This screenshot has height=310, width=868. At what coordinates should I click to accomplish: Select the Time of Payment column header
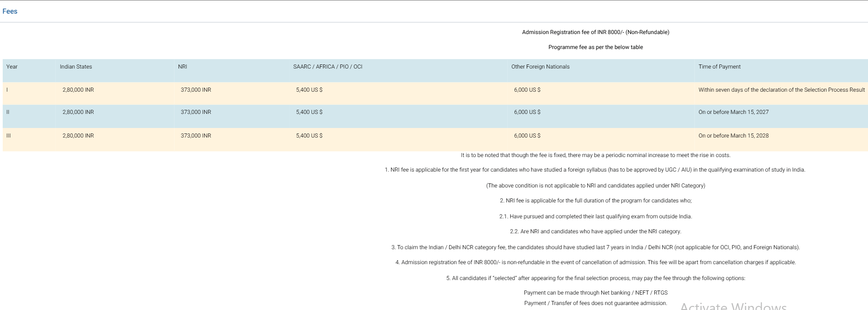(719, 67)
